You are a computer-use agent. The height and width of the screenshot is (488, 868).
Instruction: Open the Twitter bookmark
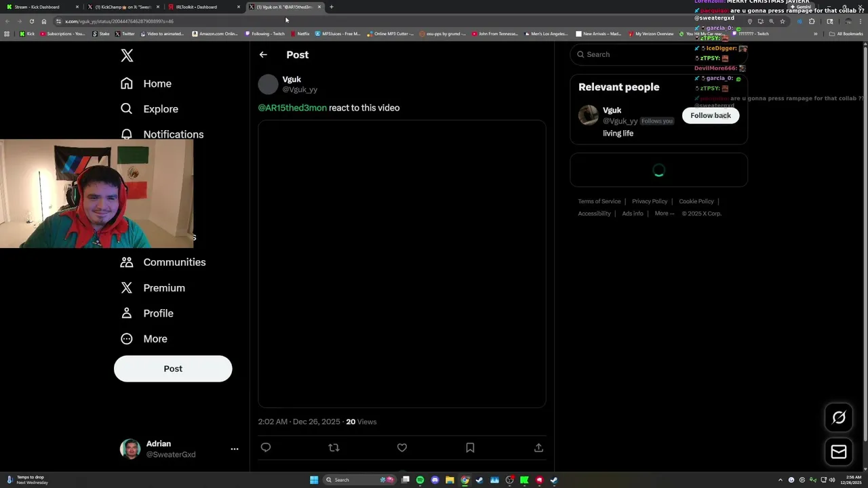click(x=125, y=34)
